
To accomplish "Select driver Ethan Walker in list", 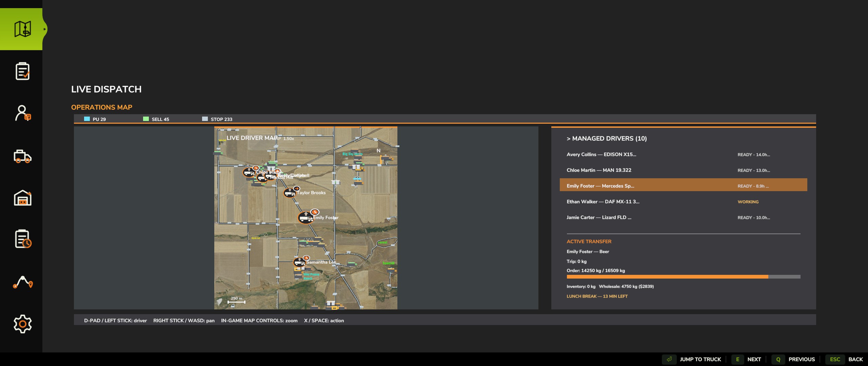I will (x=683, y=202).
